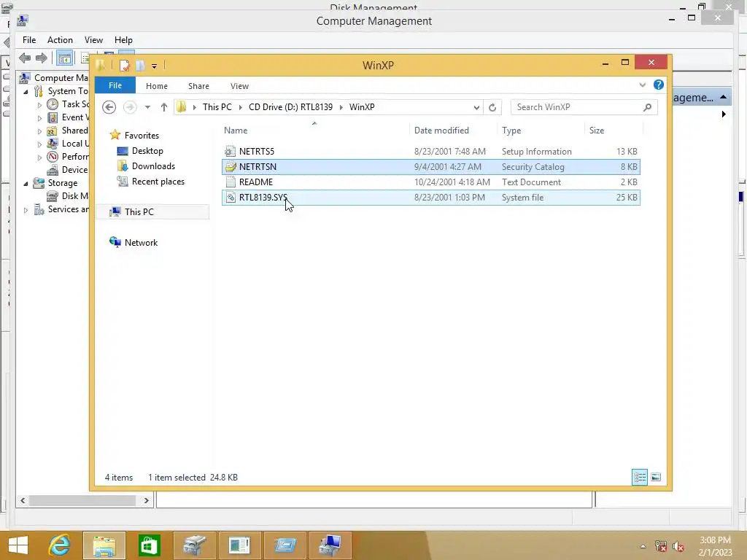This screenshot has height=560, width=747.
Task: Launch Internet Explorer from taskbar
Action: pyautogui.click(x=59, y=545)
